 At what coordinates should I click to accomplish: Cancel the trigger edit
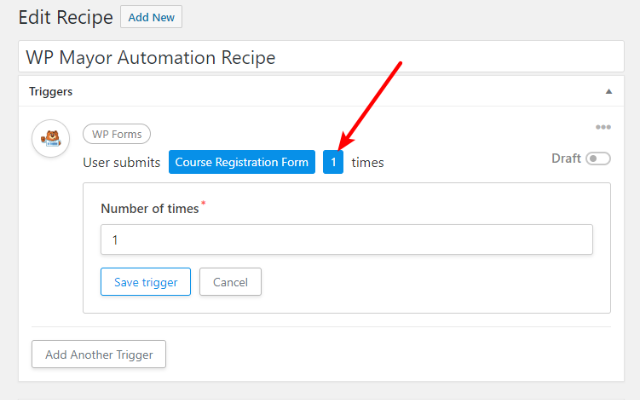point(230,282)
